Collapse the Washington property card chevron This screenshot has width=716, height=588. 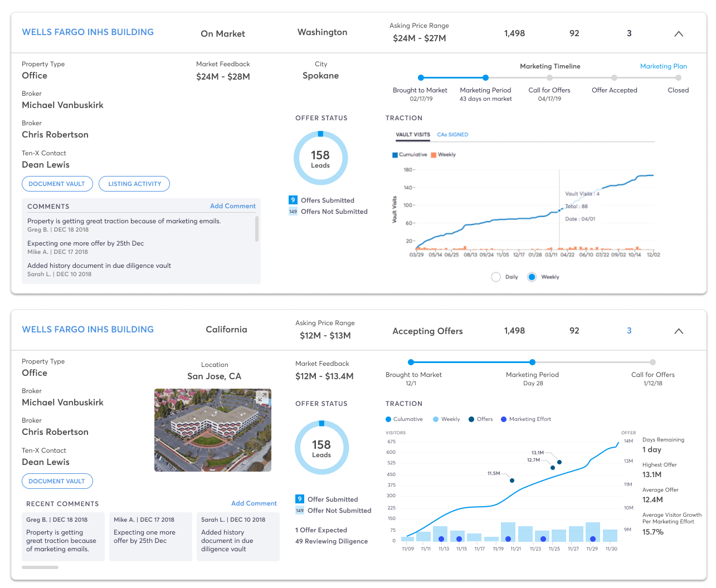pyautogui.click(x=679, y=34)
